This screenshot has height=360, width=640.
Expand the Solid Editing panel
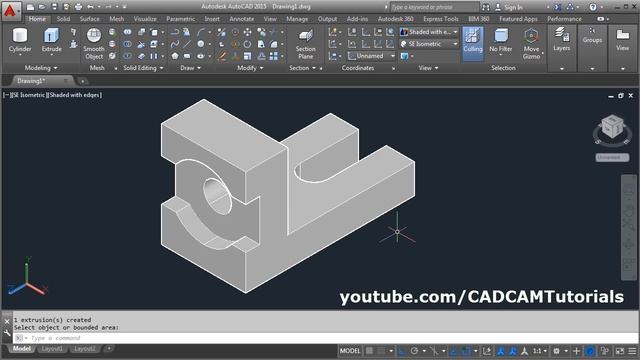[143, 68]
